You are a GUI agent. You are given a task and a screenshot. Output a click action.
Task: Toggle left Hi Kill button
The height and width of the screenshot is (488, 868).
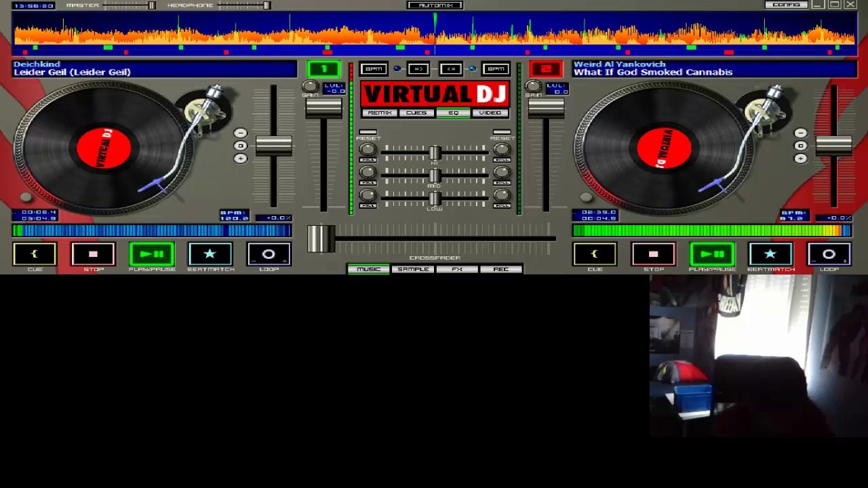point(368,160)
